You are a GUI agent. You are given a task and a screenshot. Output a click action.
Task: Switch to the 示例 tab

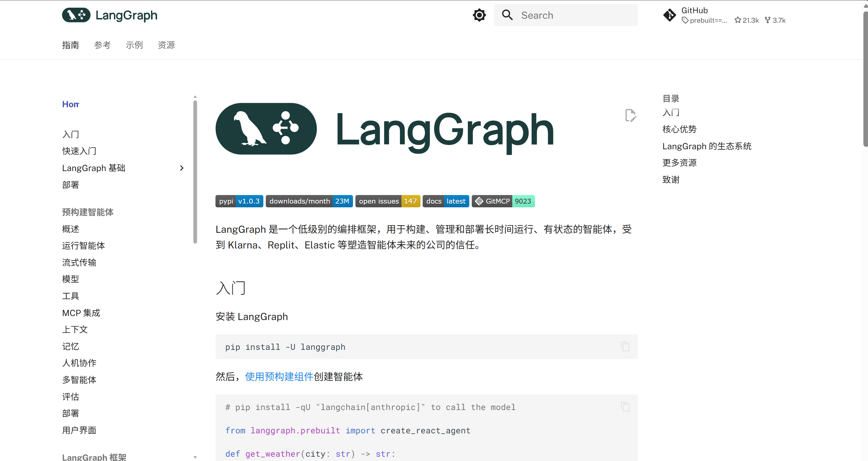[134, 45]
